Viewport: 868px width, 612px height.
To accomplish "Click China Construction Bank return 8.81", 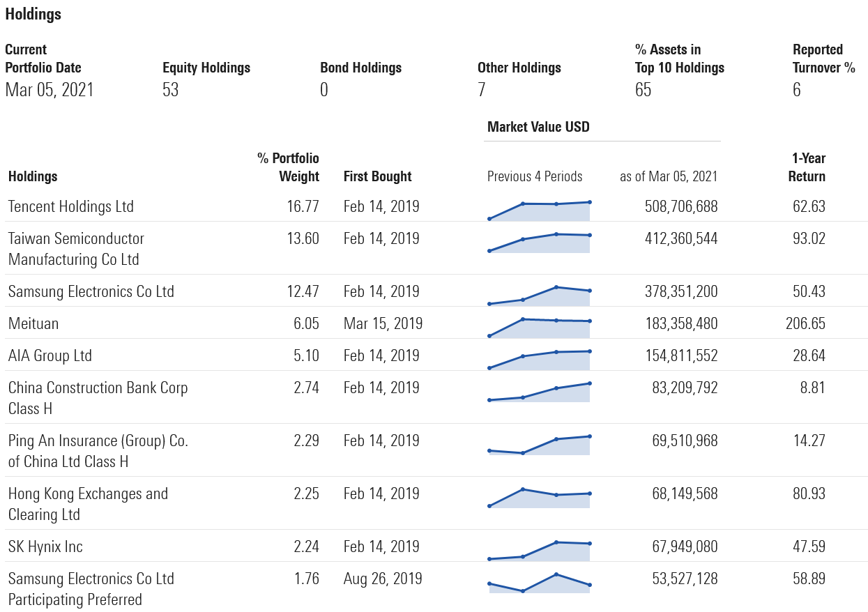I will 813,388.
